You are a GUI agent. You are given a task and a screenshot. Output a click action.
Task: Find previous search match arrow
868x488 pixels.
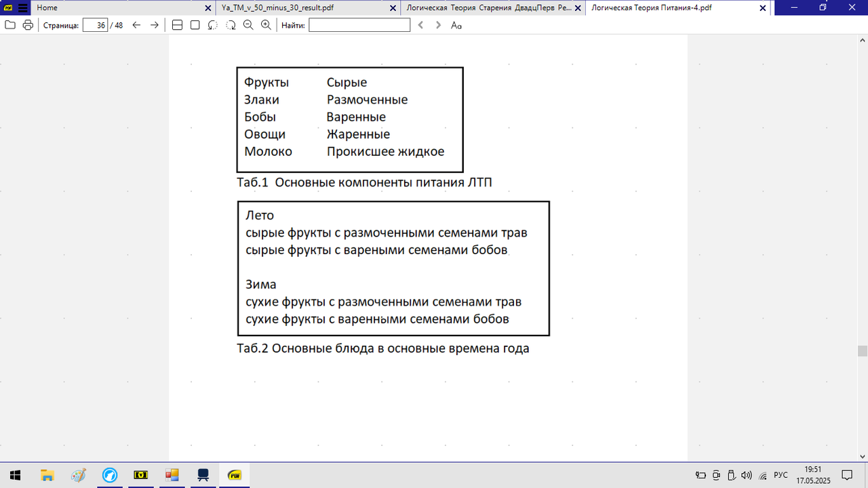(420, 25)
